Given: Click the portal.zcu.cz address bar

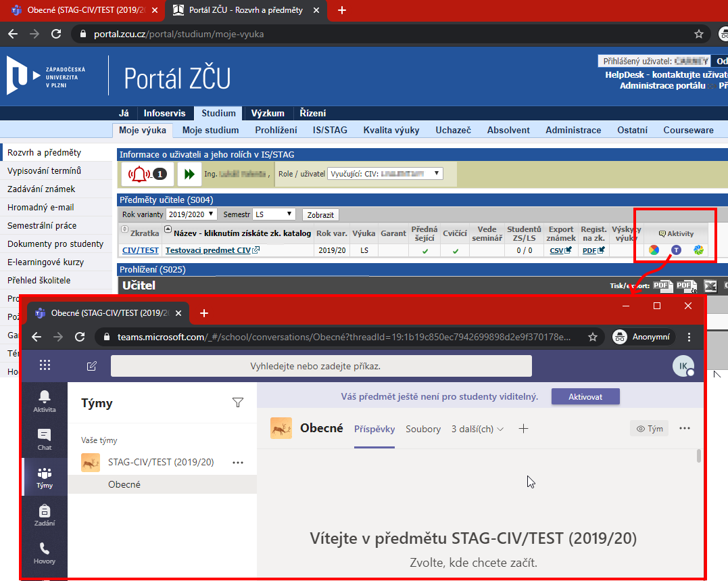Looking at the screenshot, I should click(x=390, y=34).
